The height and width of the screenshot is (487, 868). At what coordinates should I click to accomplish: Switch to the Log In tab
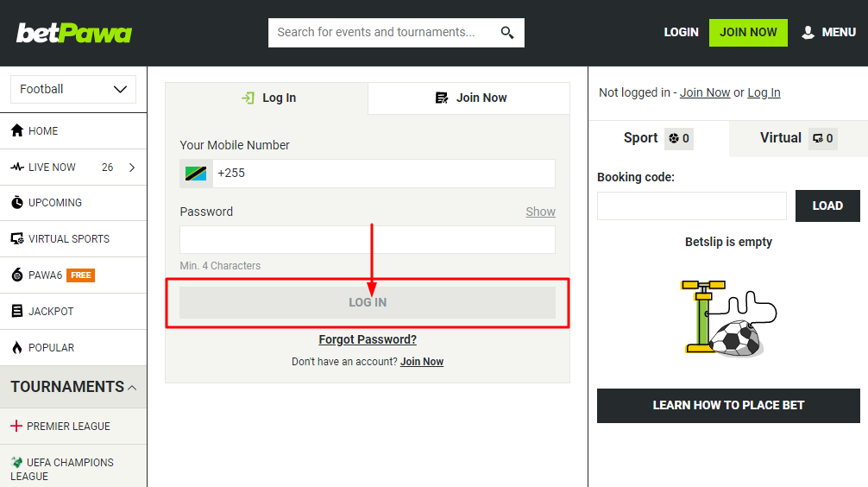[x=267, y=98]
